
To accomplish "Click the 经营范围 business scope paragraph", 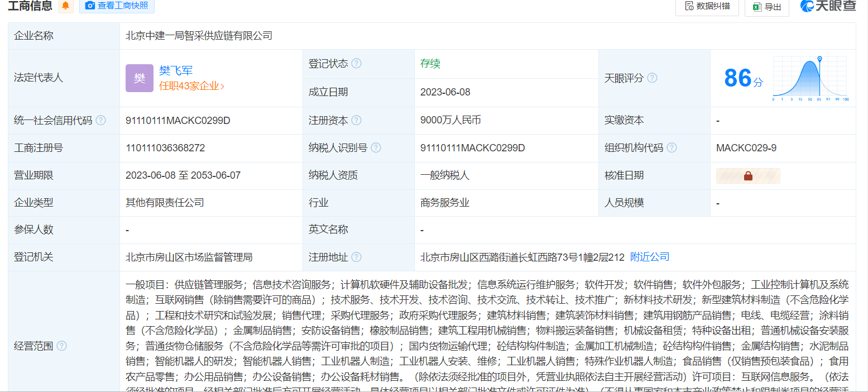I will [487, 335].
